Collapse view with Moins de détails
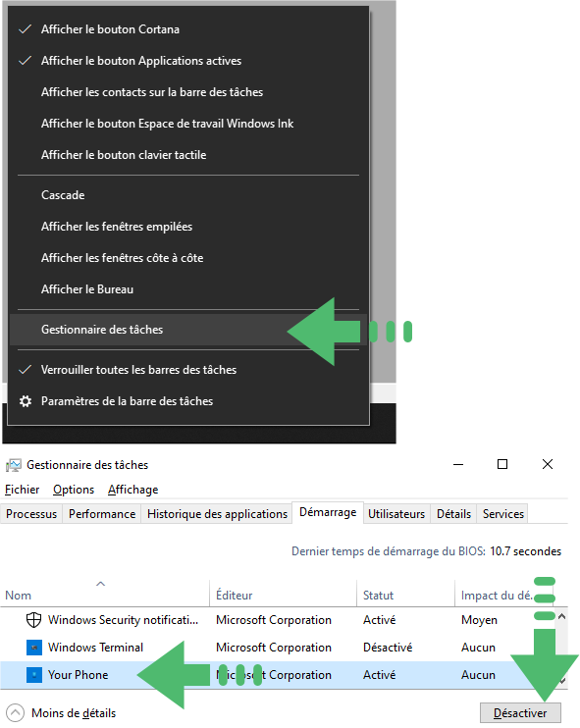 click(62, 712)
